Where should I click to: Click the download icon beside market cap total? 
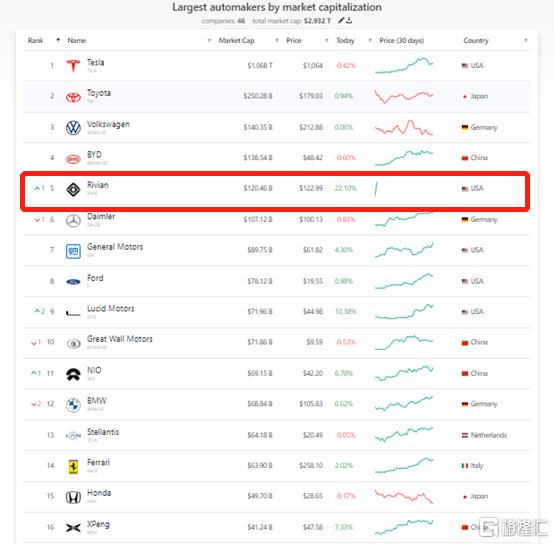(349, 20)
